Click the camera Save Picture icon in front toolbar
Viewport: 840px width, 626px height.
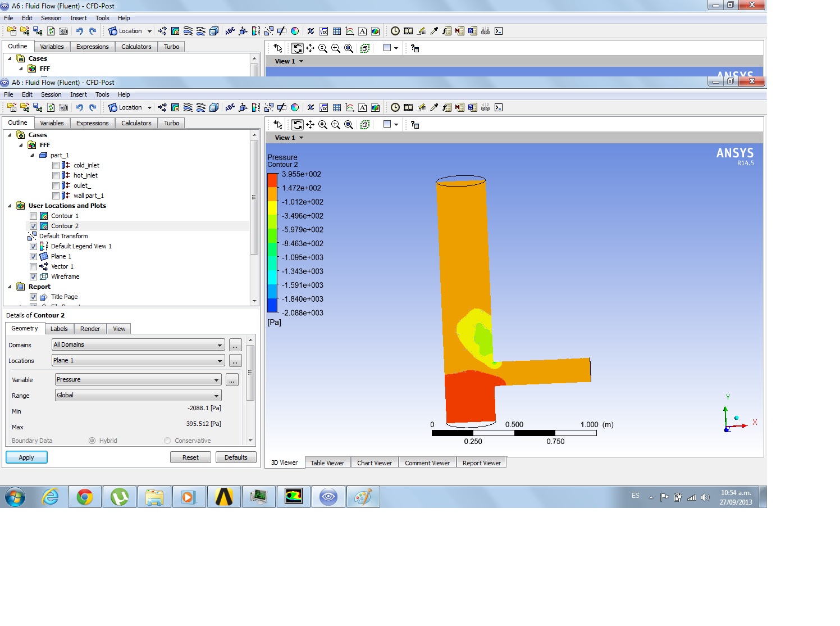63,107
